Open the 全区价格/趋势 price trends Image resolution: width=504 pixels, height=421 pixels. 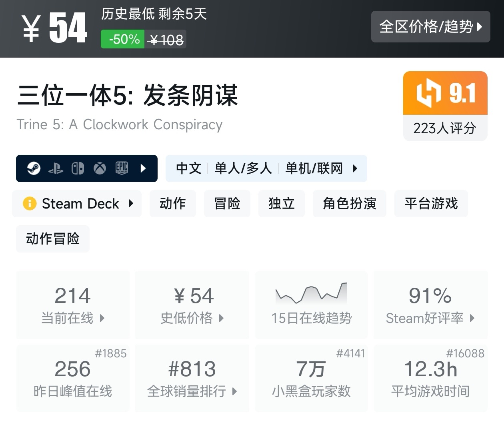[x=430, y=27]
